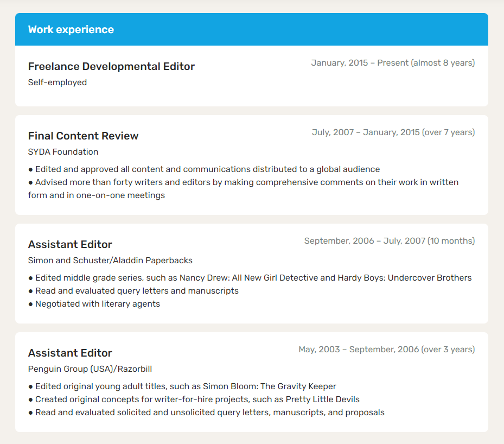Screen dimensions: 504x444
Task: Click the SYDA Foundation employer name
Action: 63,152
